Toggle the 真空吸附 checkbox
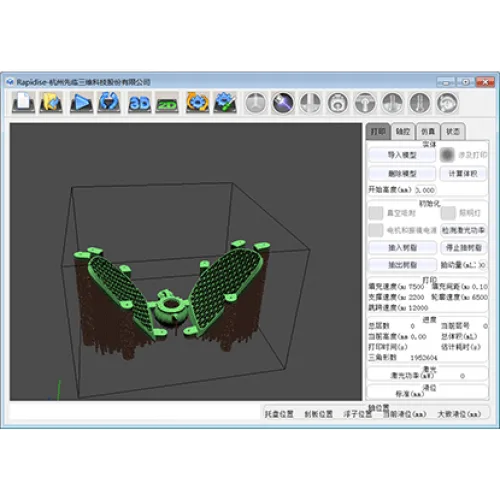500x500 pixels. click(376, 213)
